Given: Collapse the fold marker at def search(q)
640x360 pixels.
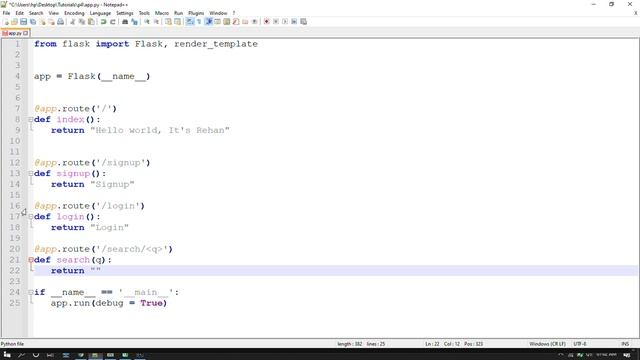Looking at the screenshot, I should [x=31, y=260].
